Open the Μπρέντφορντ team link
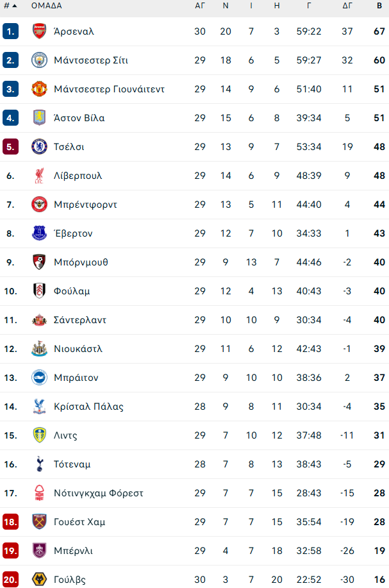 [x=85, y=205]
